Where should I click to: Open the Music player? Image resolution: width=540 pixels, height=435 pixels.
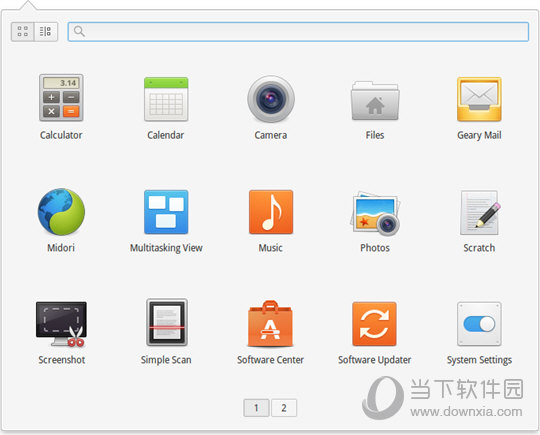(271, 212)
